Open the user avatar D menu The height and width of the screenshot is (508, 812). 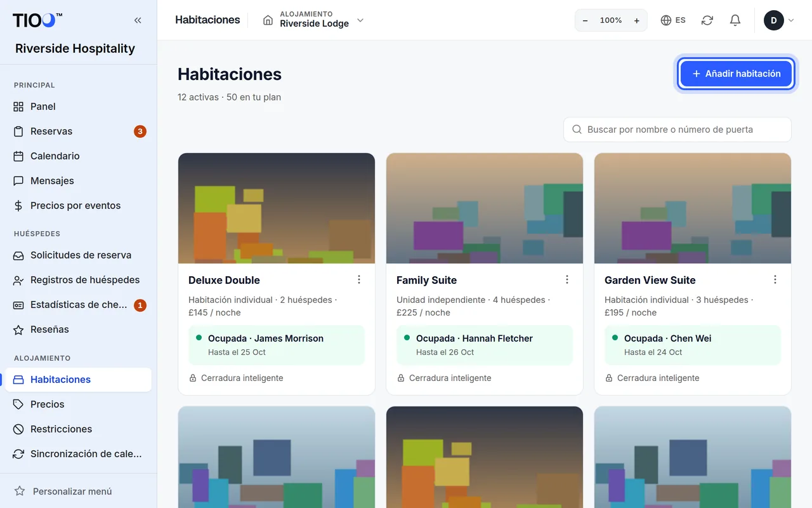(779, 20)
